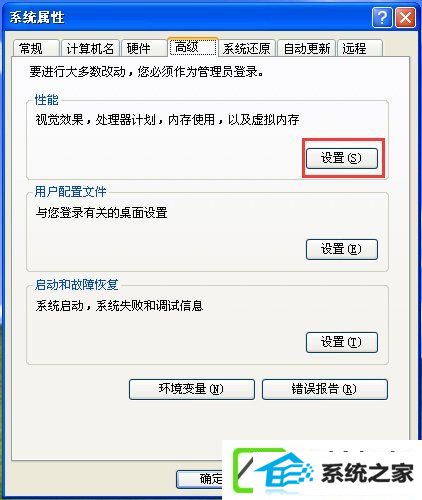Image resolution: width=422 pixels, height=500 pixels.
Task: Click the 用户配置文件 group label
Action: (70, 192)
